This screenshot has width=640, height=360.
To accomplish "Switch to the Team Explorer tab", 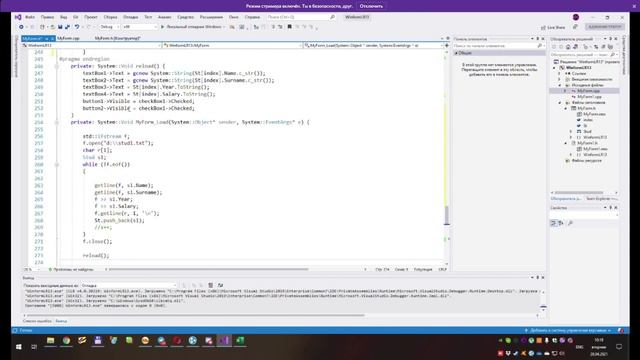I will [601, 199].
